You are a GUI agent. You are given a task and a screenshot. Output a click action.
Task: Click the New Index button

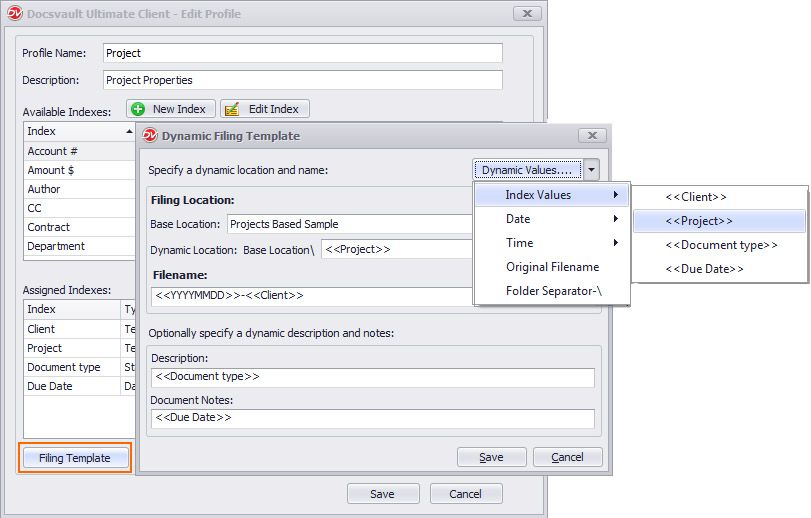[170, 109]
